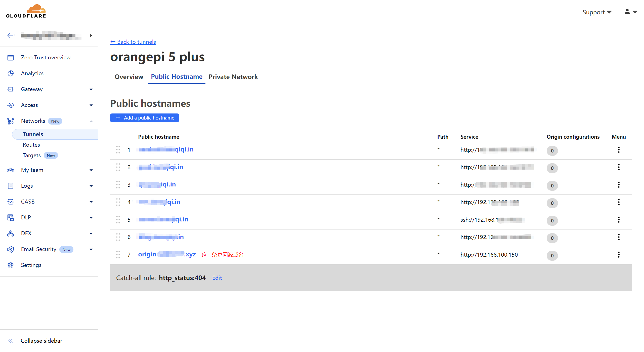Click the Analytics pie chart icon
Screen dimensions: 644x352
(11, 73)
